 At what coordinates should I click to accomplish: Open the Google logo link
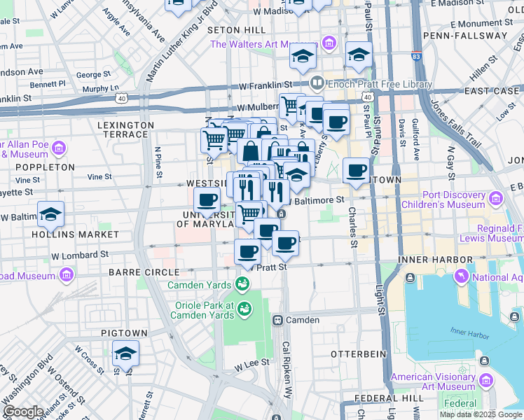23,412
